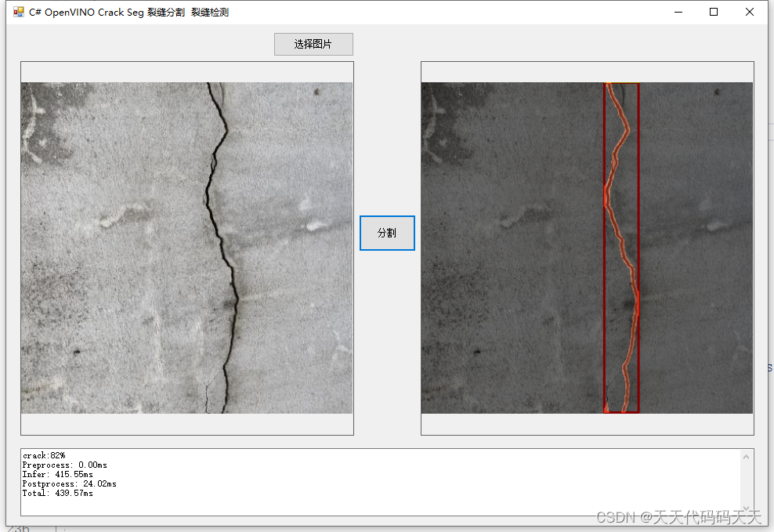
Task: Select the crack:82% confidence line
Action: [43, 454]
